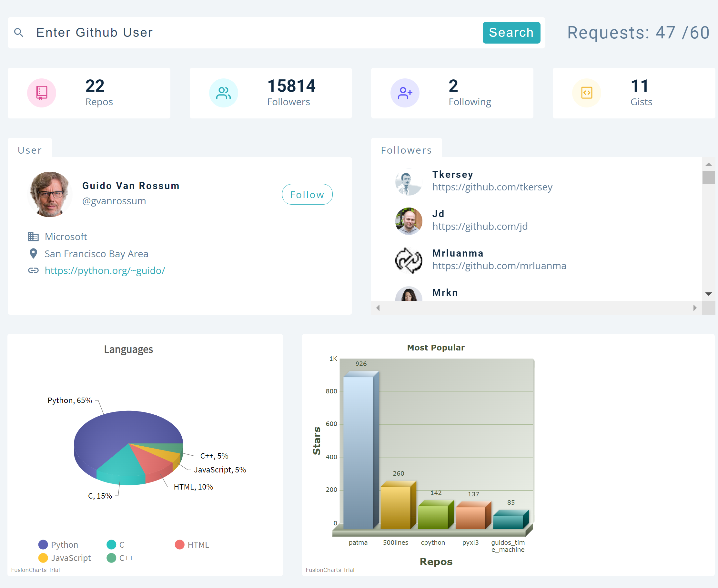The image size is (718, 588).
Task: Click the 'JavaScript, 5%' pie label
Action: coord(220,470)
